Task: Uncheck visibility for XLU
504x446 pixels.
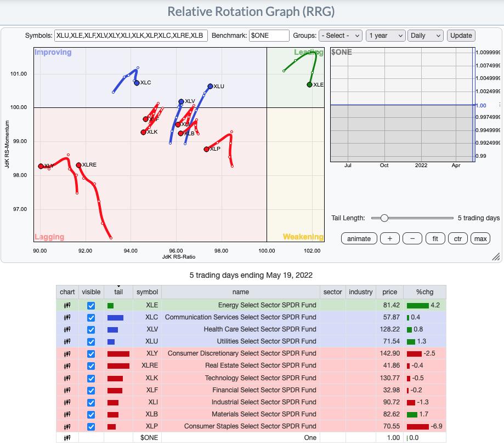Action: [91, 342]
